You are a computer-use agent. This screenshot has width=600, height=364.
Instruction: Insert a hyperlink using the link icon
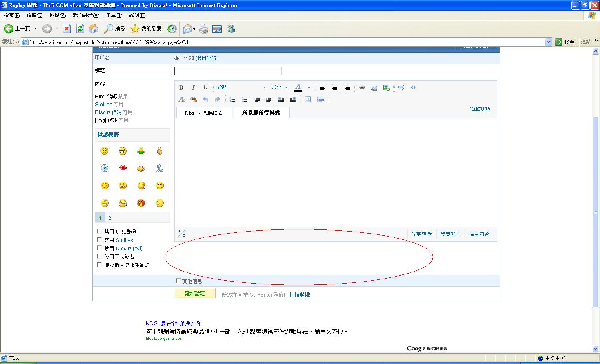[362, 87]
